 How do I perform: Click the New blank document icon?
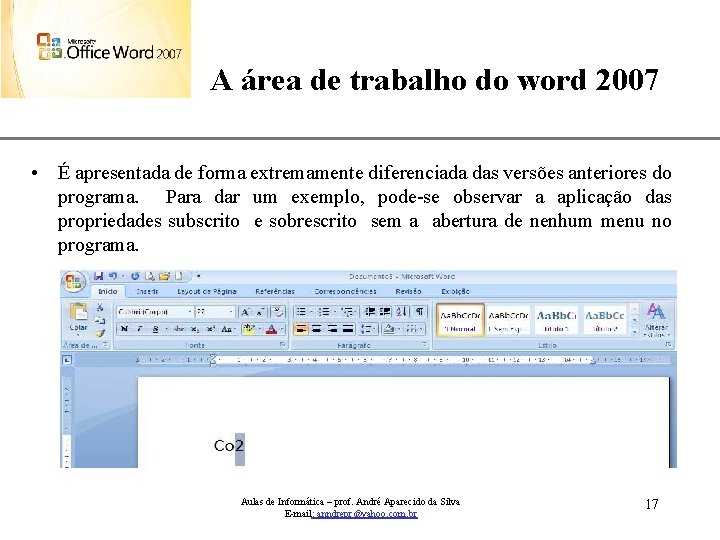178,276
